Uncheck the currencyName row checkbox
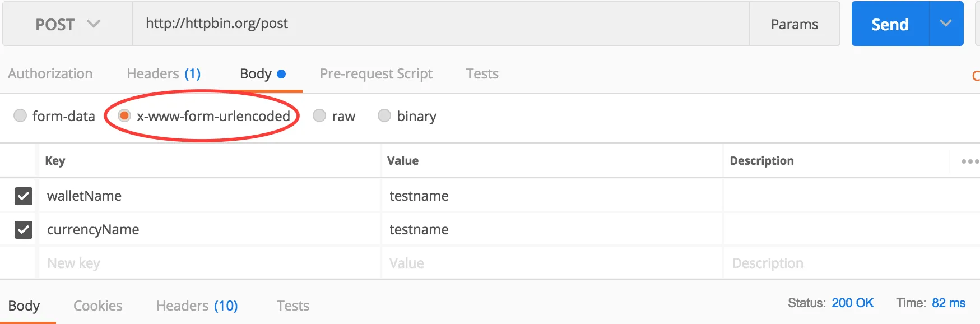Viewport: 980px width, 324px height. tap(24, 230)
